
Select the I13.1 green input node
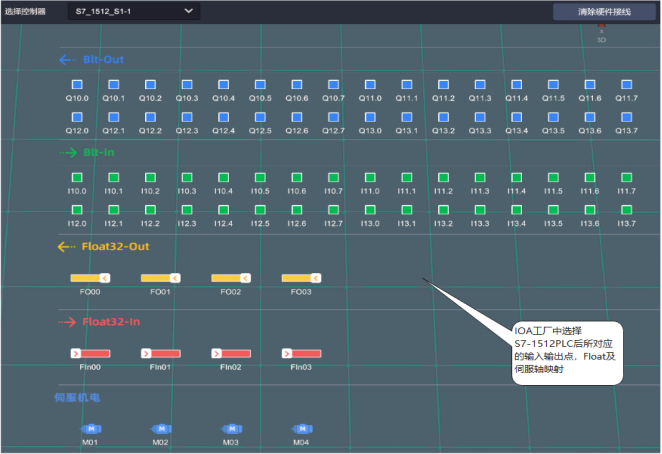pos(407,210)
